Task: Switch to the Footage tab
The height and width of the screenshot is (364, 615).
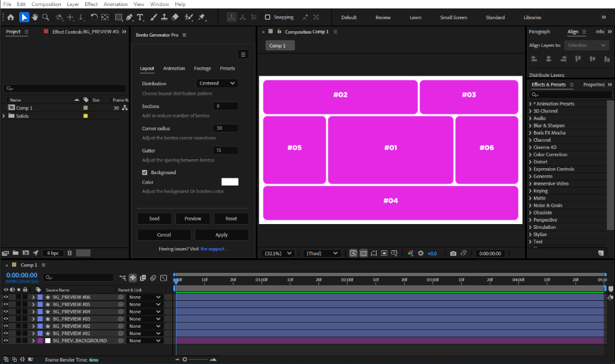Action: (x=202, y=68)
